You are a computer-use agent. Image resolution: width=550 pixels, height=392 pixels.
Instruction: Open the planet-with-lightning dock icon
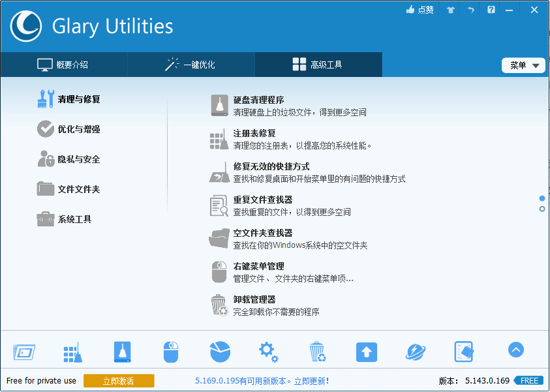416,352
